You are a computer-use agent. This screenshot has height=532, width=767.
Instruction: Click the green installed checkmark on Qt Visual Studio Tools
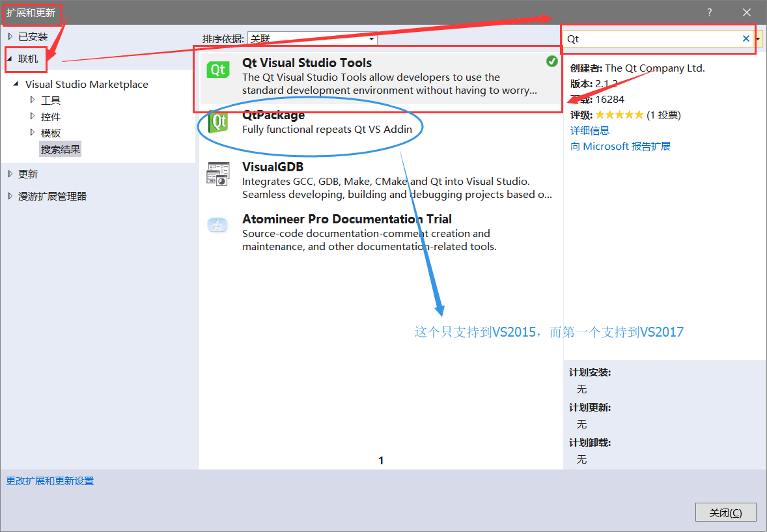point(551,61)
